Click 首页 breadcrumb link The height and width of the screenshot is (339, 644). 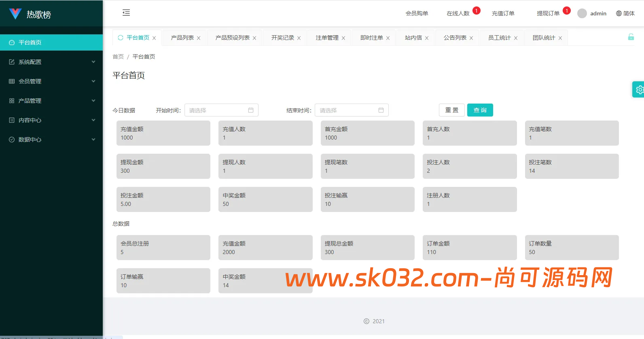coord(118,57)
